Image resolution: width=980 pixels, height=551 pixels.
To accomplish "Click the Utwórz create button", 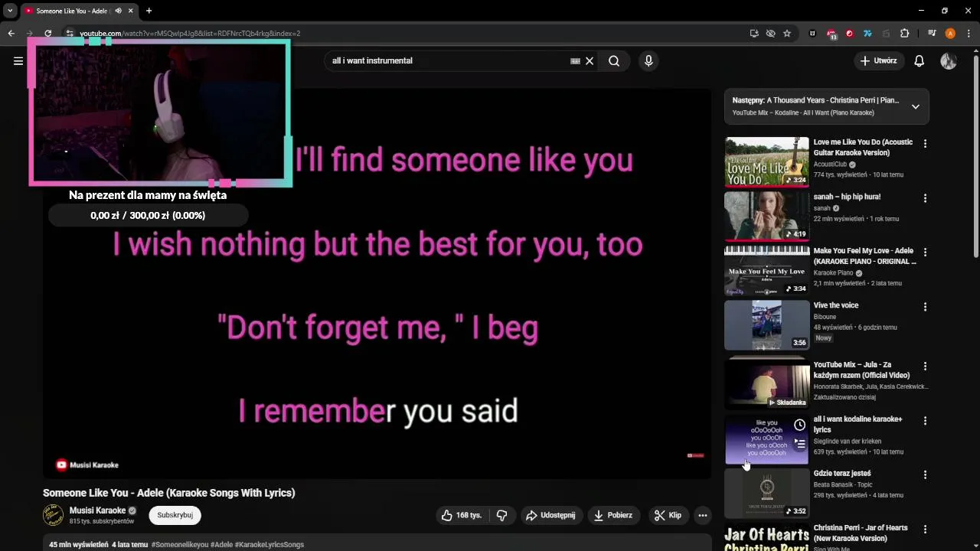I will click(878, 61).
